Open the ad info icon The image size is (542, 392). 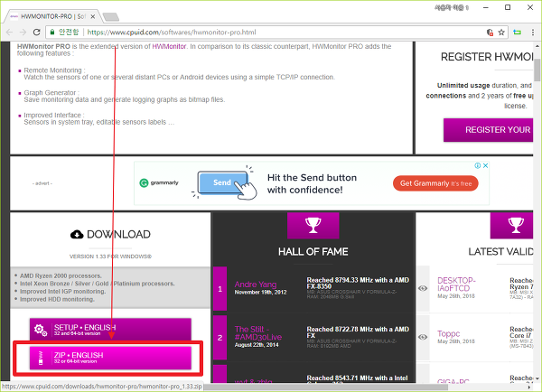(x=477, y=165)
